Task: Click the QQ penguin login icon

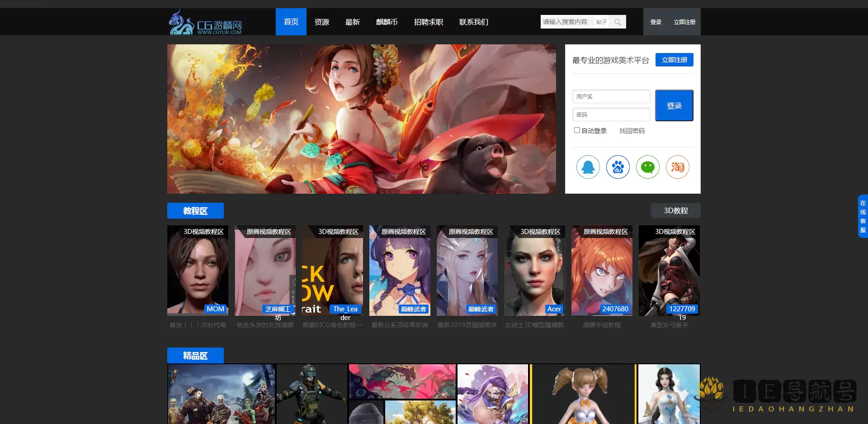Action: coord(588,167)
